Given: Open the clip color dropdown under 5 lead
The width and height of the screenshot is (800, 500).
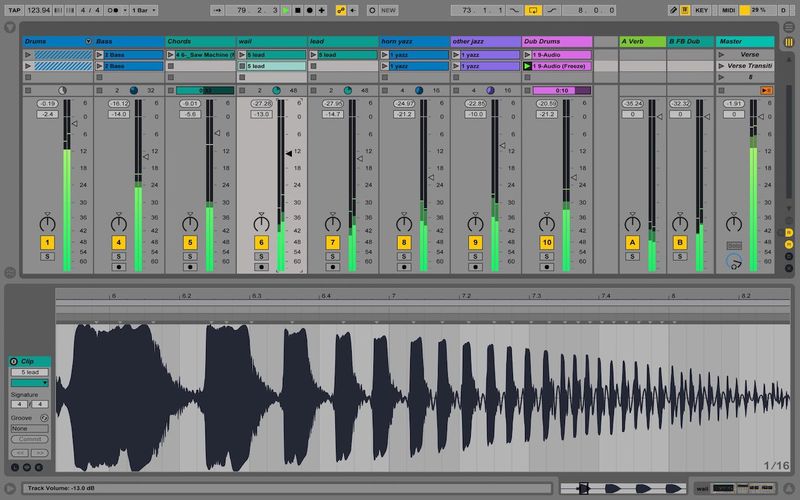Looking at the screenshot, I should [30, 382].
